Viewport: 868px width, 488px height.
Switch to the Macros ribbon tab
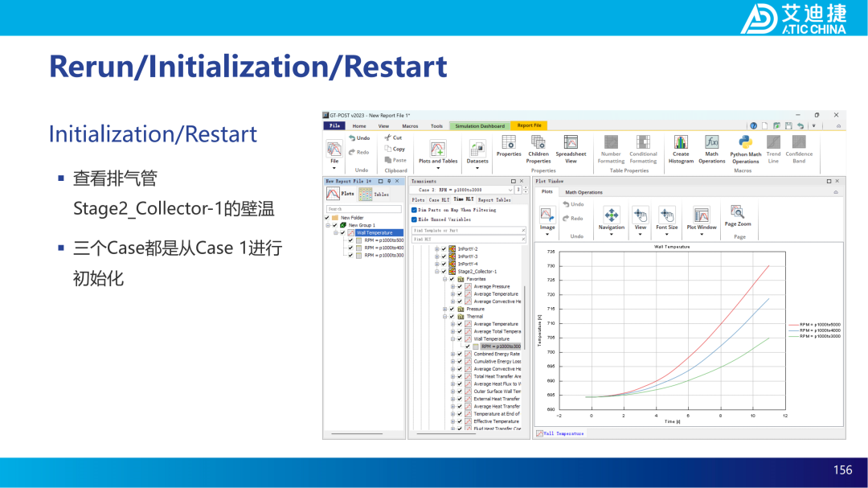(410, 126)
